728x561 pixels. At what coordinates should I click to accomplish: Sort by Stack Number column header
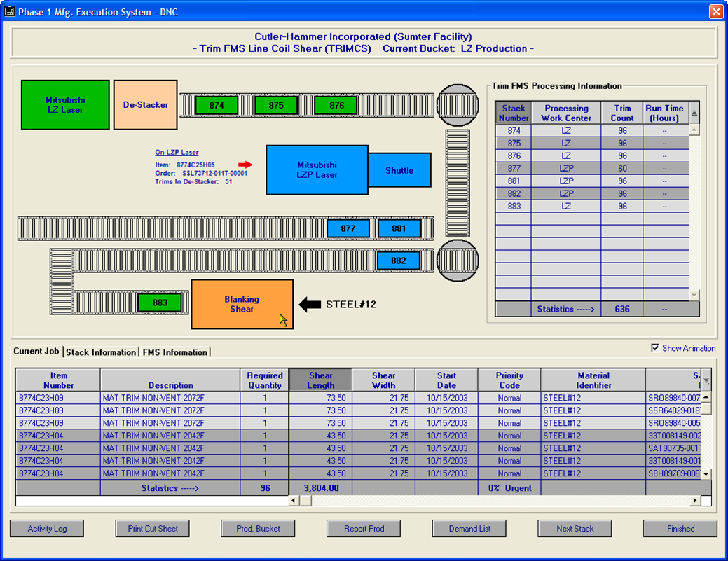tap(514, 113)
